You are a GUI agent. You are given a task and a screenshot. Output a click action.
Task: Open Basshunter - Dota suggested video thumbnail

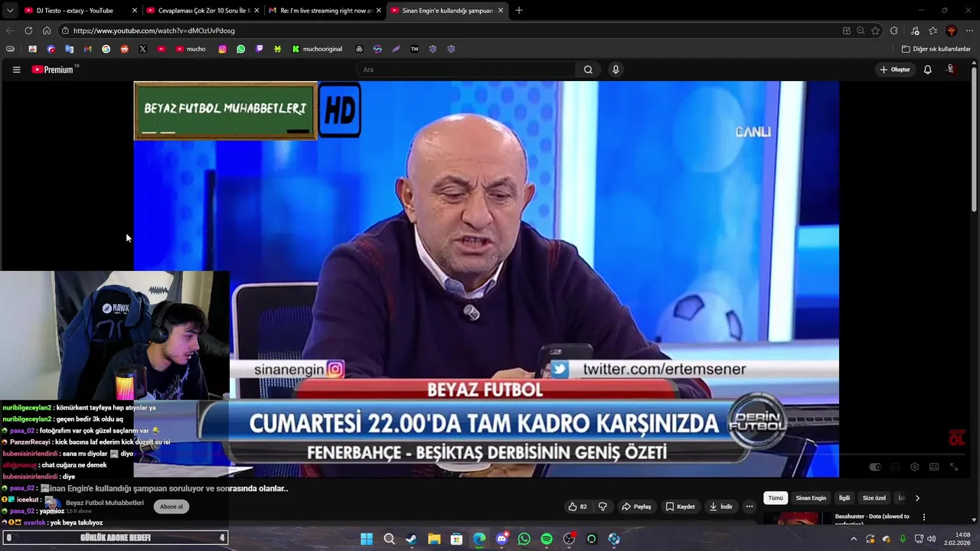[x=795, y=520]
